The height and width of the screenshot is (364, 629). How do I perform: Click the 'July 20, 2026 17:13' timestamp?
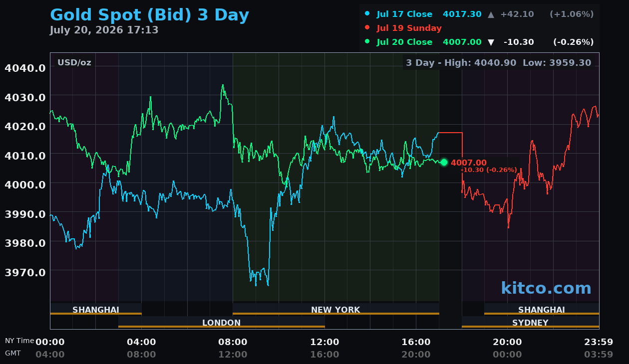(x=104, y=30)
